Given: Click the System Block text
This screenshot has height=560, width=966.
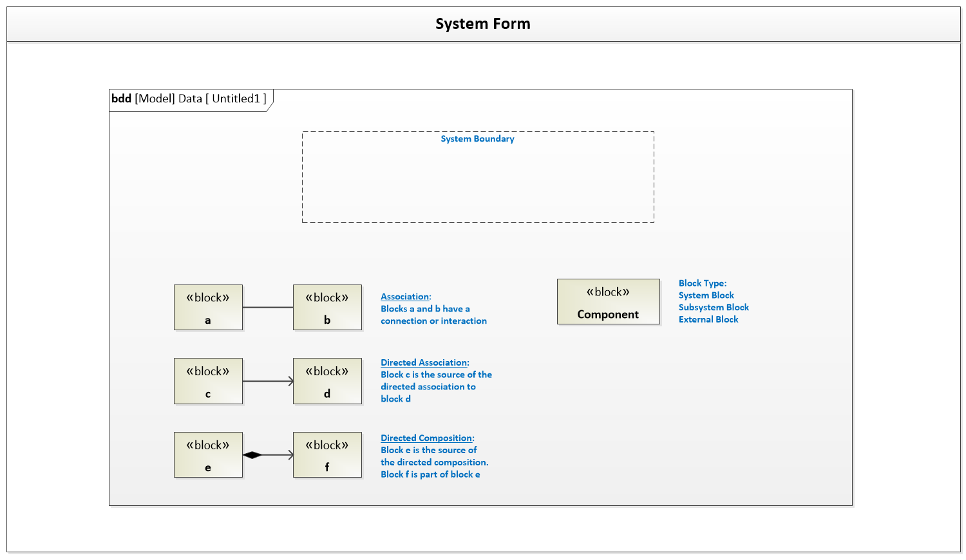Looking at the screenshot, I should click(x=706, y=295).
